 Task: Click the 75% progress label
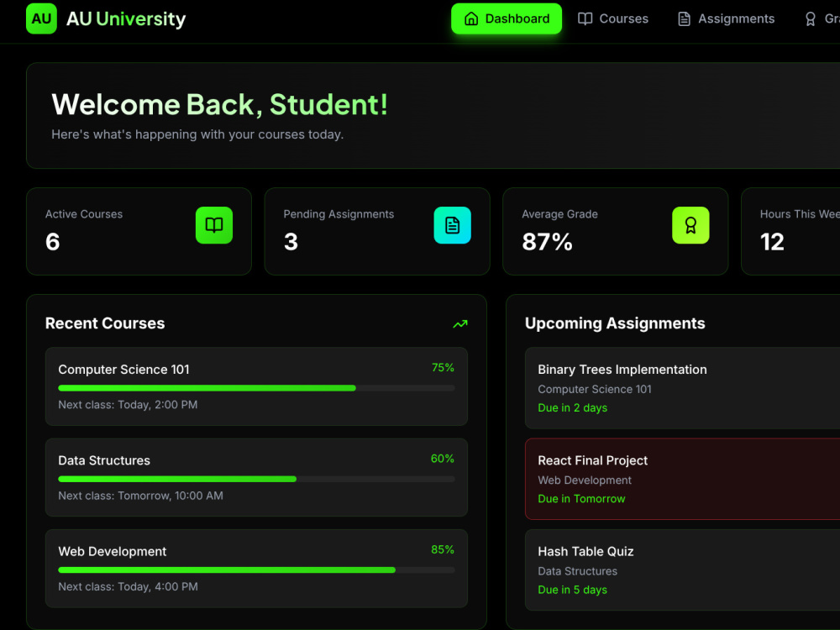(x=443, y=368)
